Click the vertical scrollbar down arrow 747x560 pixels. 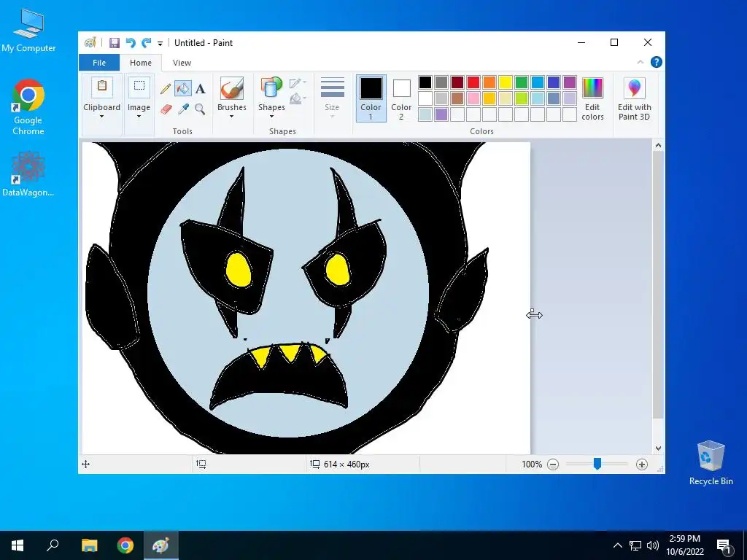click(658, 448)
